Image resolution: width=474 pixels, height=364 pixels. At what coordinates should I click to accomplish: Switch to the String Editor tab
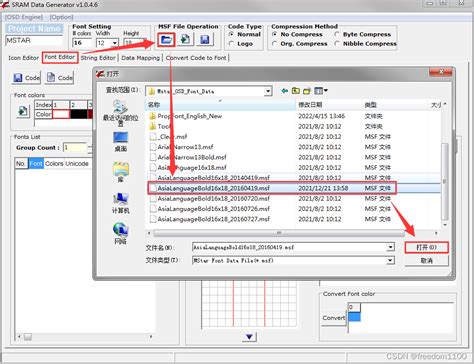point(98,58)
